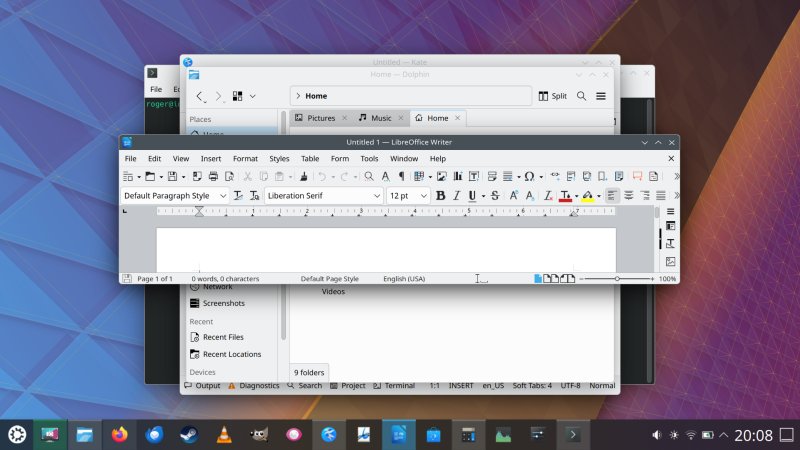Expand the font color dropdown arrow
Viewport: 800px width, 450px height.
pos(577,196)
